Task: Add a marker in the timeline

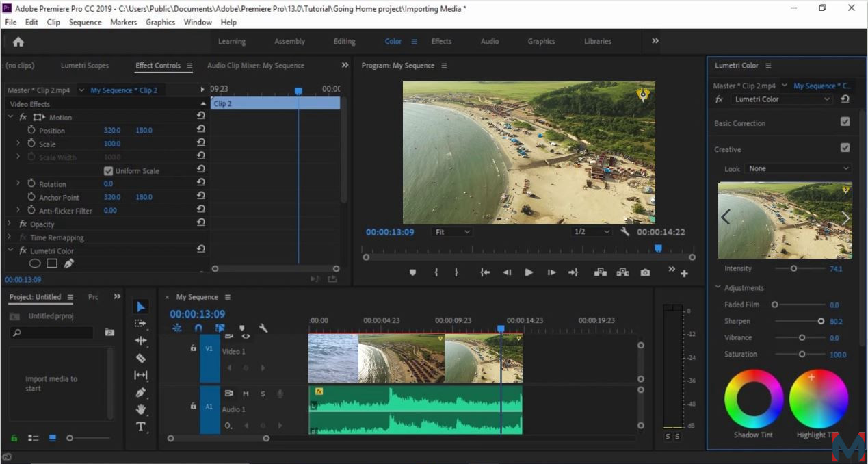Action: (242, 328)
